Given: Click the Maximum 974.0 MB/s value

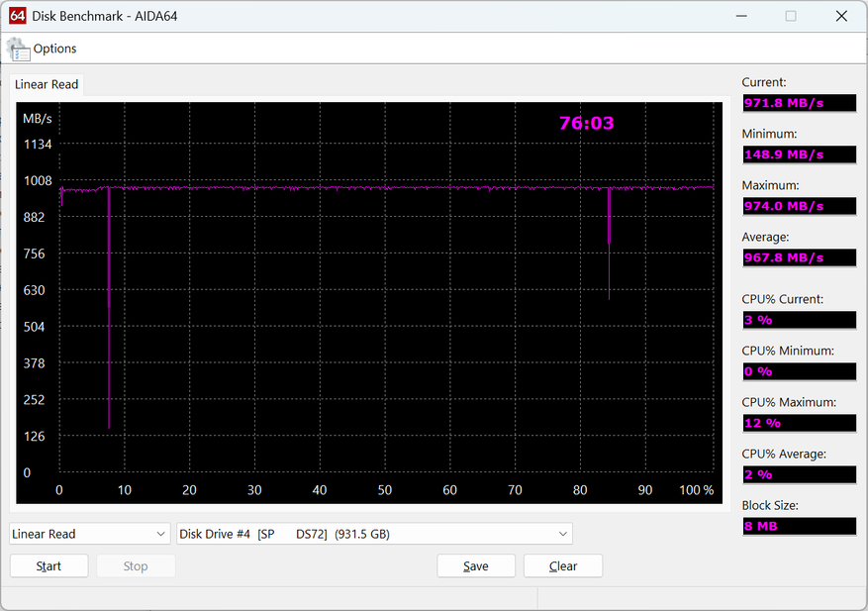Looking at the screenshot, I should point(800,206).
